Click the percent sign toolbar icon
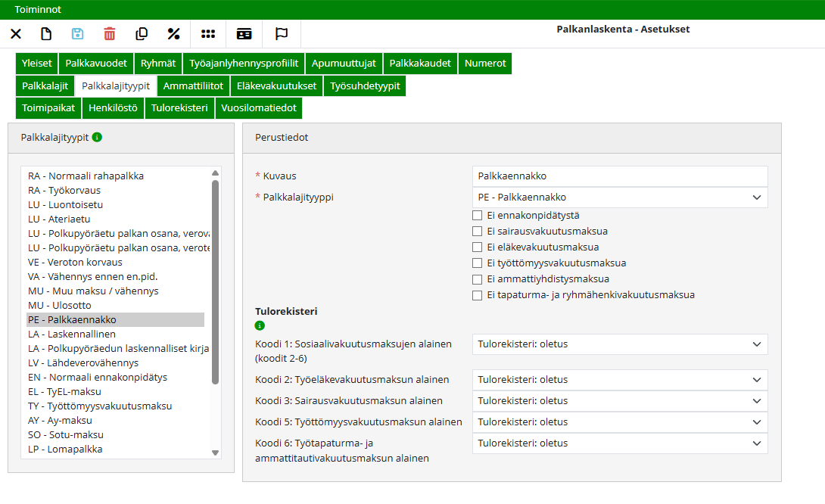The height and width of the screenshot is (504, 825). pos(173,33)
